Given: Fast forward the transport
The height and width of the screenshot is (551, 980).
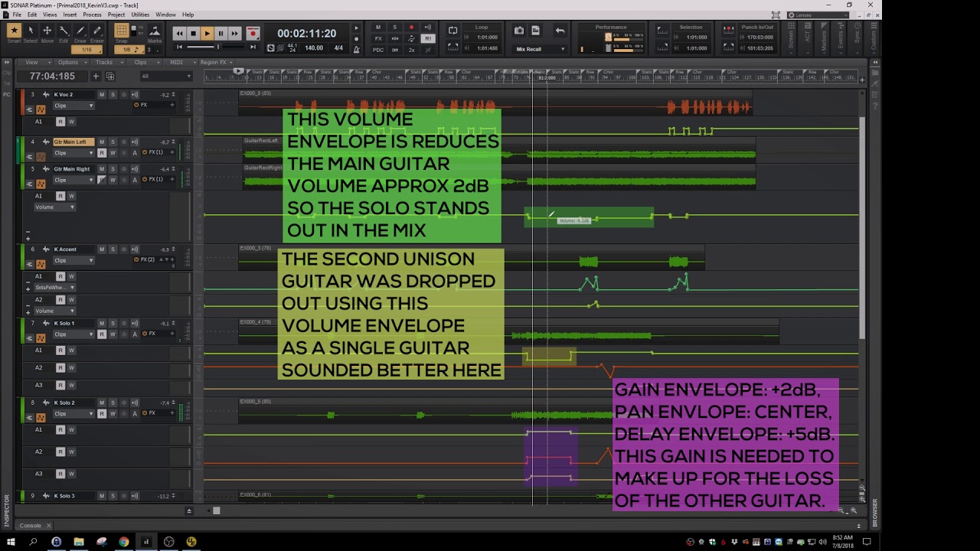Looking at the screenshot, I should click(x=234, y=33).
